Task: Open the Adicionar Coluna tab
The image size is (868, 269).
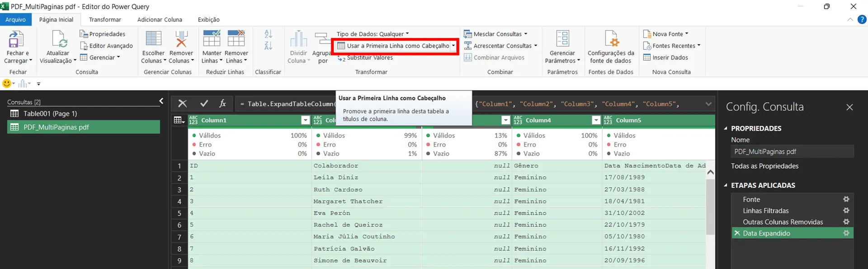Action: (x=160, y=19)
